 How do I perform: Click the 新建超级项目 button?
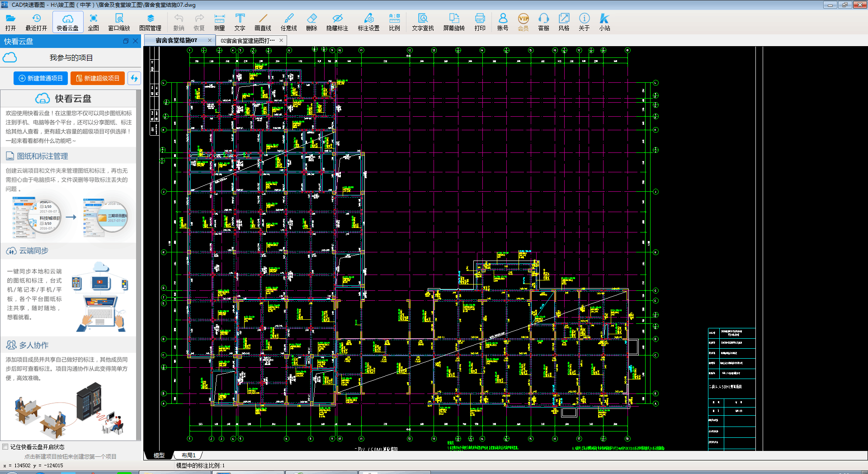98,78
